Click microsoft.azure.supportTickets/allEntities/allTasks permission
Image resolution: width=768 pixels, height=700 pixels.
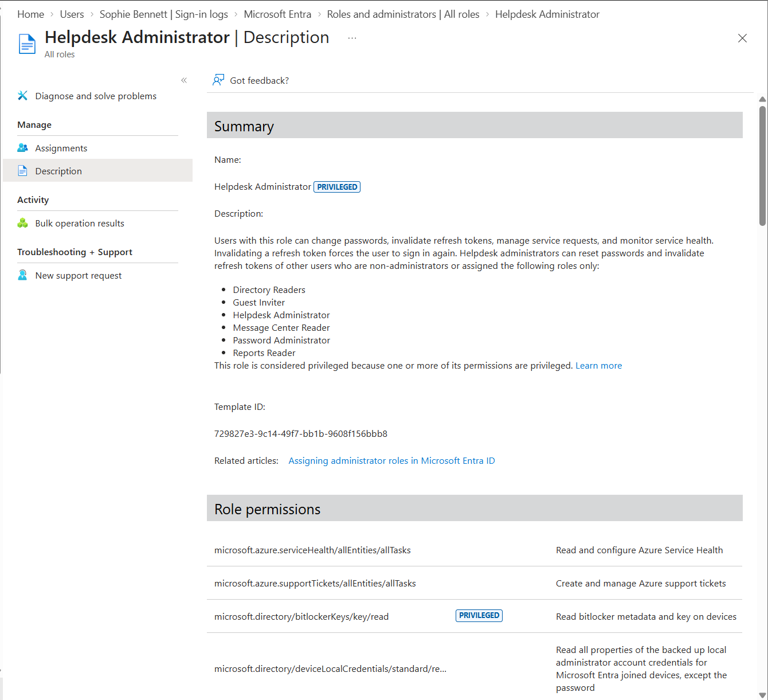tap(315, 583)
